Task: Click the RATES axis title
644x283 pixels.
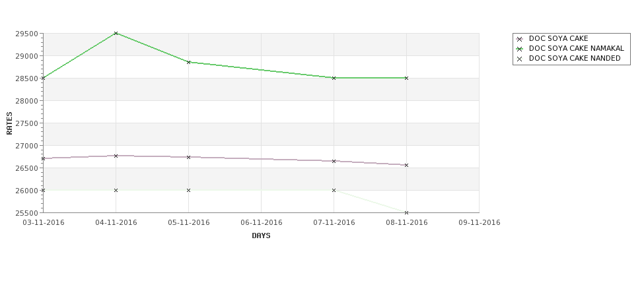Action: coord(9,123)
